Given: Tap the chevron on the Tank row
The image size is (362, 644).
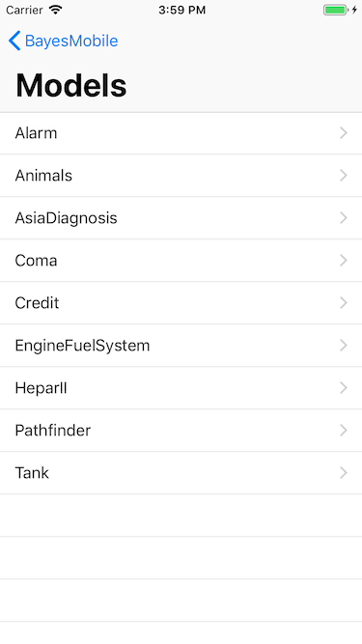Looking at the screenshot, I should tap(344, 473).
